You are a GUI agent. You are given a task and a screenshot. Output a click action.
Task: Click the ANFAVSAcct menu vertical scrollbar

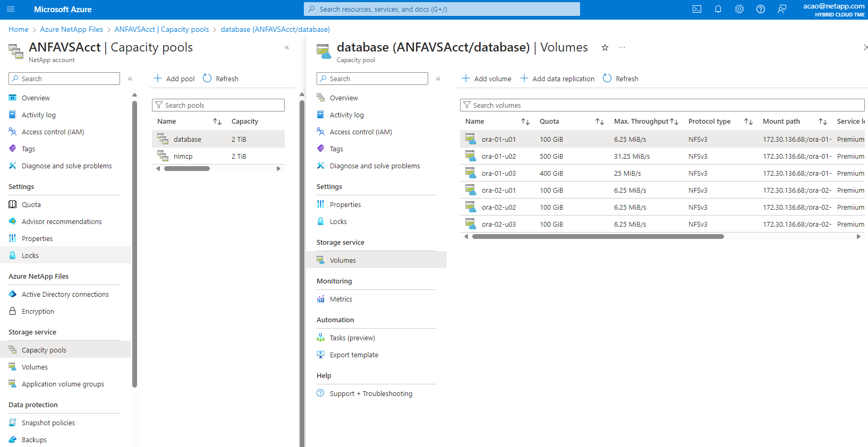135,244
